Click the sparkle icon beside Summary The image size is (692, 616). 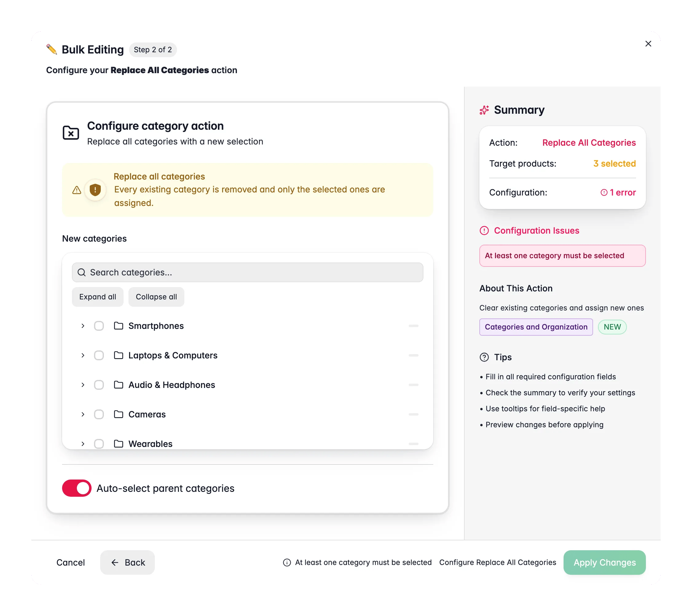(484, 110)
